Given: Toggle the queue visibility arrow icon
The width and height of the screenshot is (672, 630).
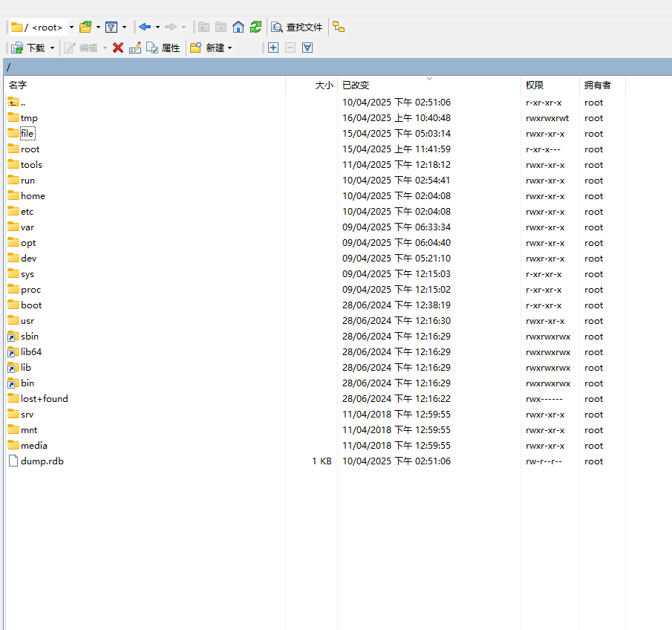Looking at the screenshot, I should (307, 47).
